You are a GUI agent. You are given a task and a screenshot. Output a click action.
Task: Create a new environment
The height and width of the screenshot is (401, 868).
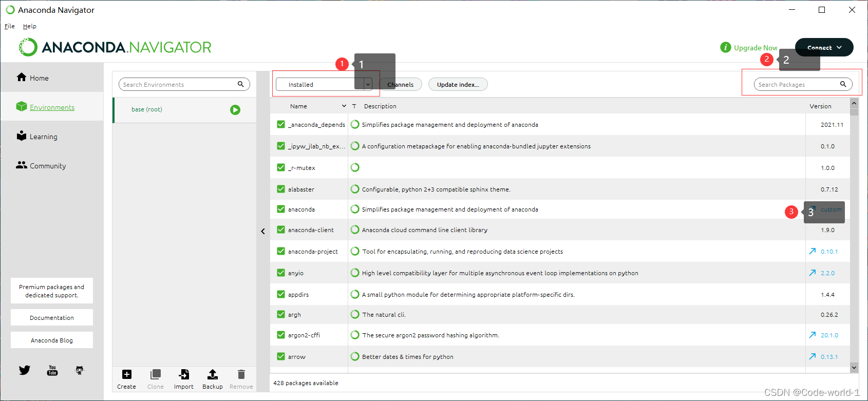coord(126,379)
